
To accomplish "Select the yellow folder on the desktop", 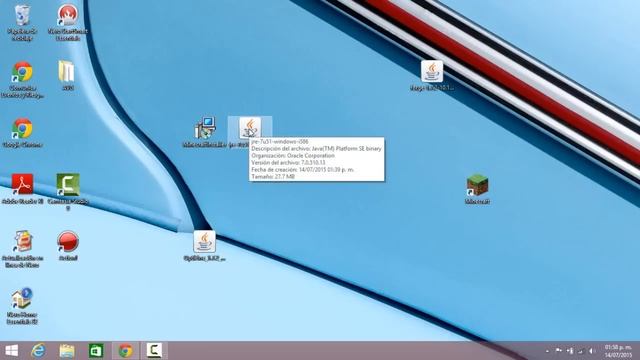I will [67, 72].
